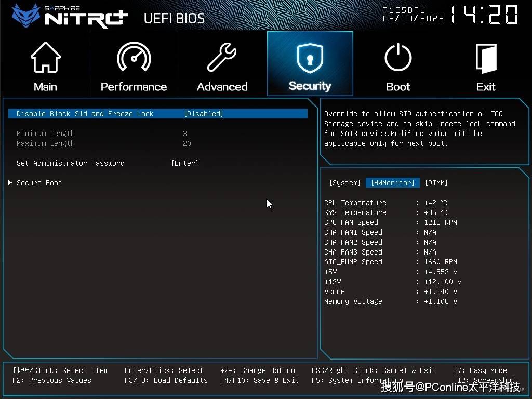Click the Exit door icon
532x399 pixels.
(486, 58)
